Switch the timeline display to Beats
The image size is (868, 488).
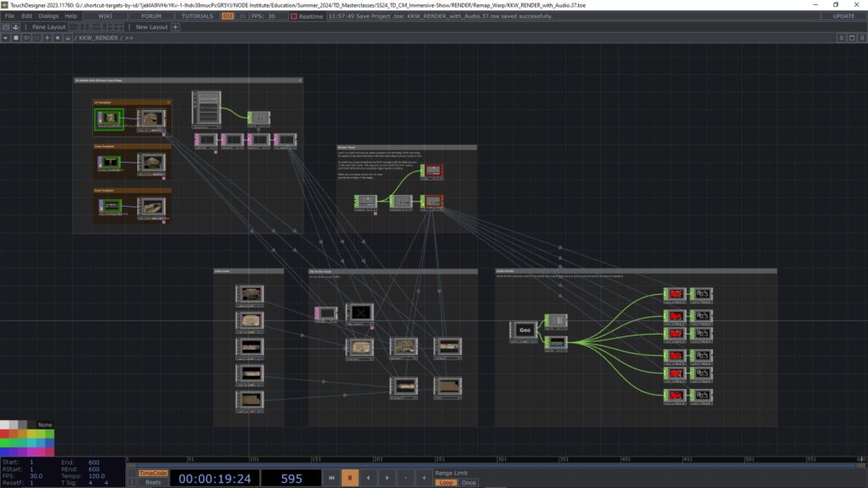click(153, 482)
